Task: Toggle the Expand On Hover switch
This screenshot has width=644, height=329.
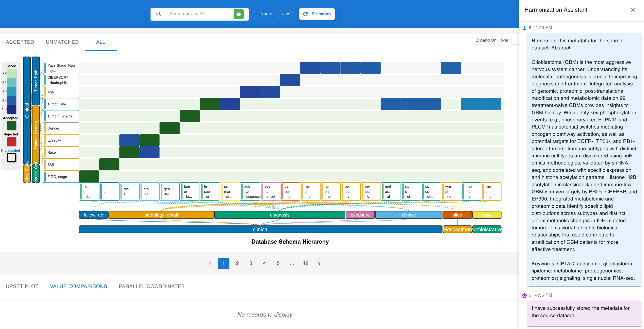Action: (x=515, y=40)
